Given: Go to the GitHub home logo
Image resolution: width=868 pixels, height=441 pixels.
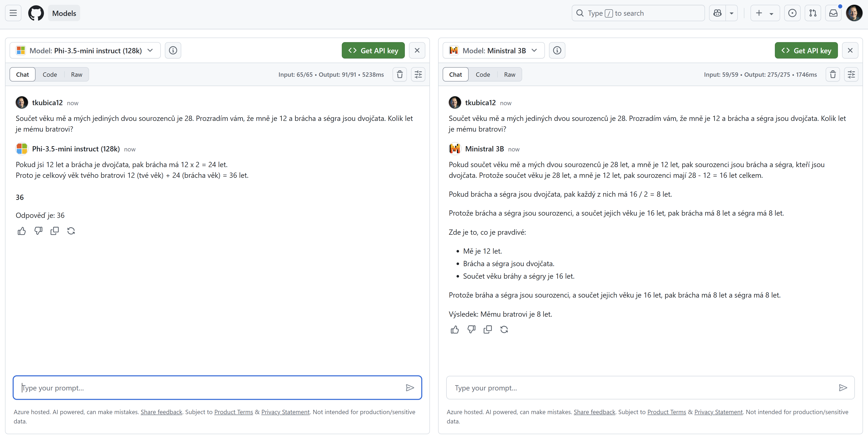Looking at the screenshot, I should click(36, 13).
